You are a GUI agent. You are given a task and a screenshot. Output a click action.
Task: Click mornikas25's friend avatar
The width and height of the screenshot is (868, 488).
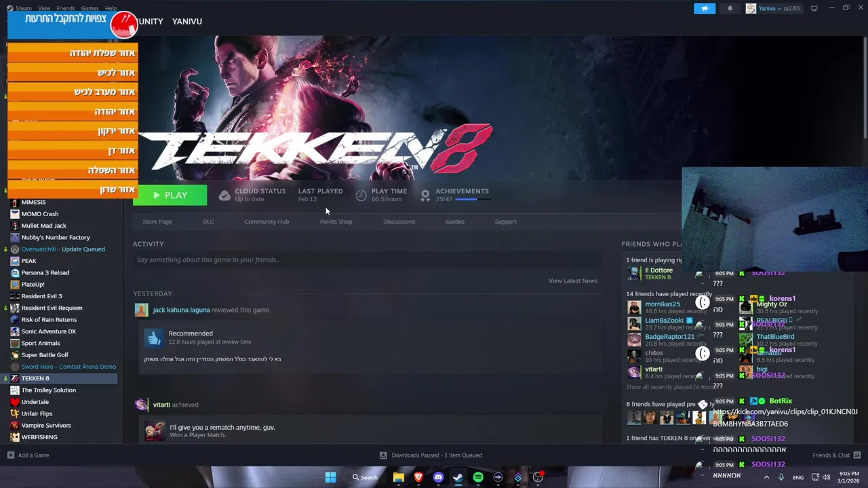(634, 308)
